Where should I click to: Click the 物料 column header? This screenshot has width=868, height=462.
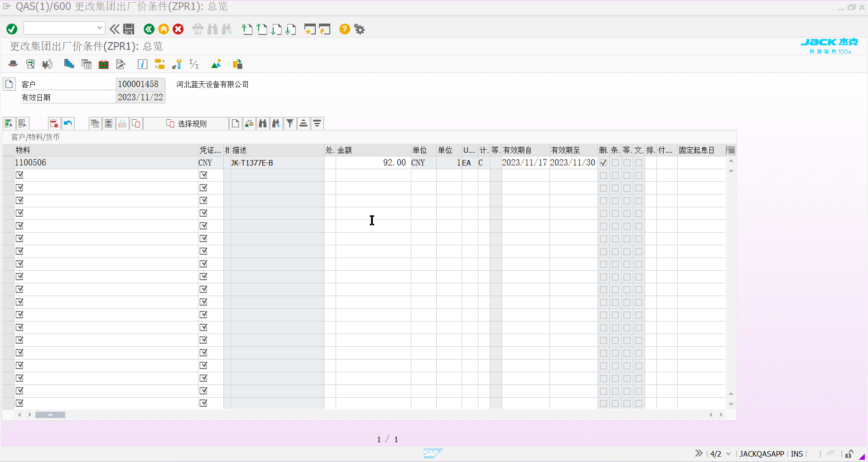coord(23,150)
